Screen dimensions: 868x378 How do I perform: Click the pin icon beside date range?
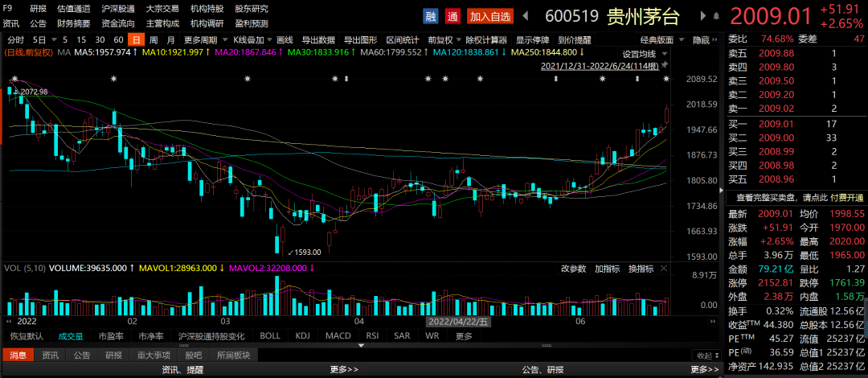click(665, 66)
